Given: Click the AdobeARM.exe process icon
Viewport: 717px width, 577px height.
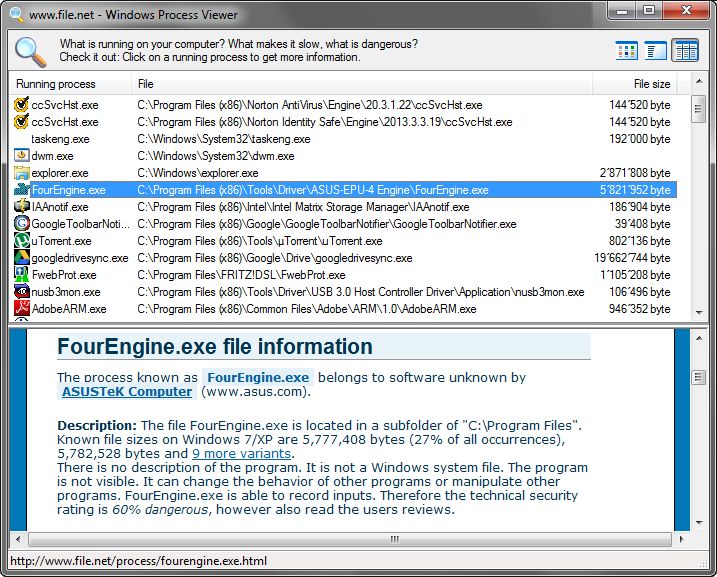Looking at the screenshot, I should tap(21, 309).
